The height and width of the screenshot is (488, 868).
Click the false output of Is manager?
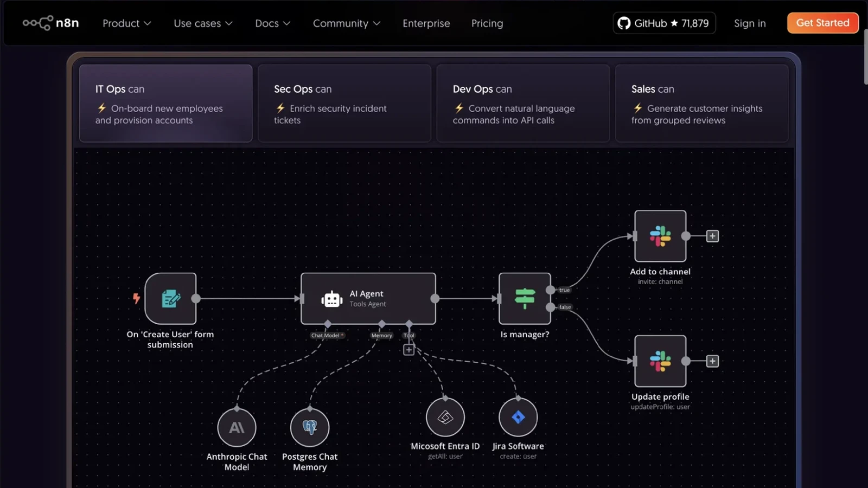pos(551,307)
